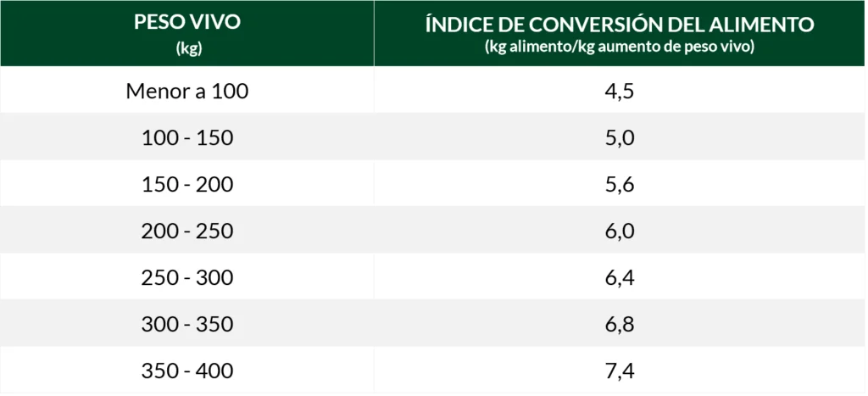Select the 350 - 400 weight range
The height and width of the screenshot is (396, 868).
coord(187,371)
